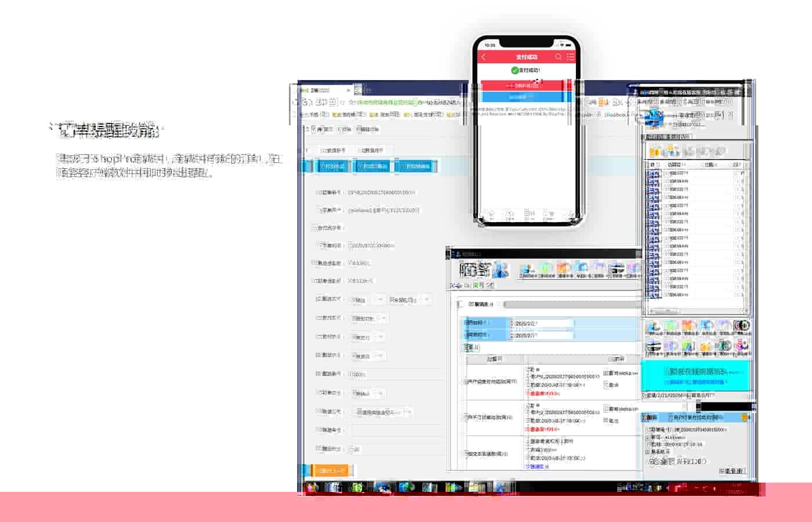Open the Windows Start button on the taskbar
The height and width of the screenshot is (522, 812).
311,488
